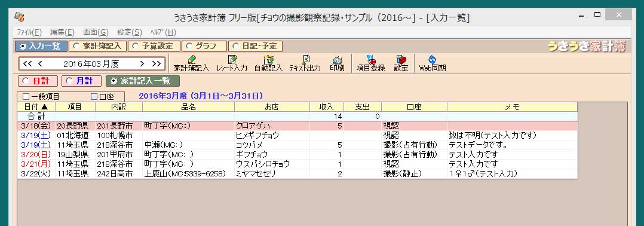
Task: Enable the 一般項目 checkbox
Action: pyautogui.click(x=26, y=97)
